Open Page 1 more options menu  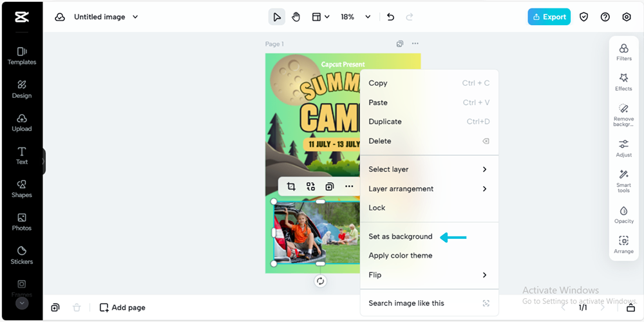415,44
